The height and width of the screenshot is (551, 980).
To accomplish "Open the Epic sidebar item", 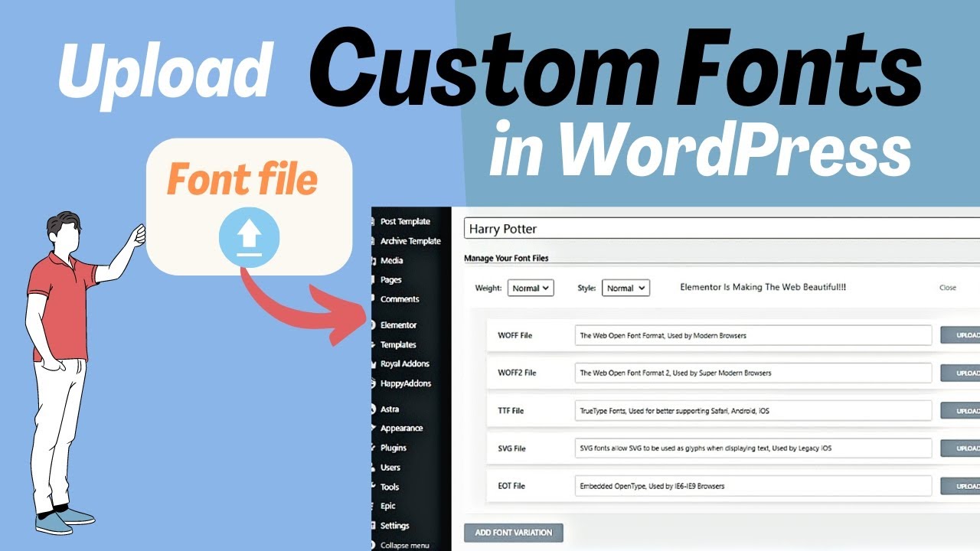I will pos(388,506).
